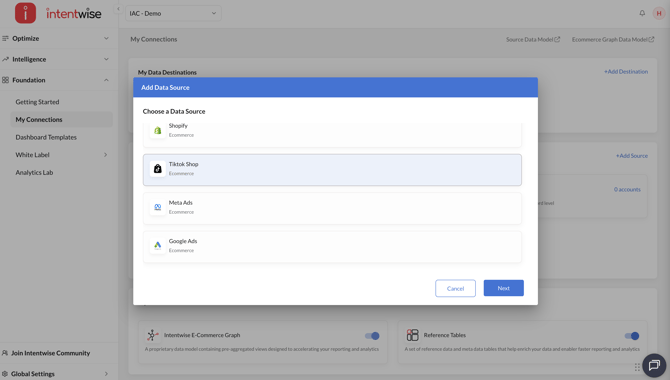Click the Foundation grid icon

tap(6, 80)
